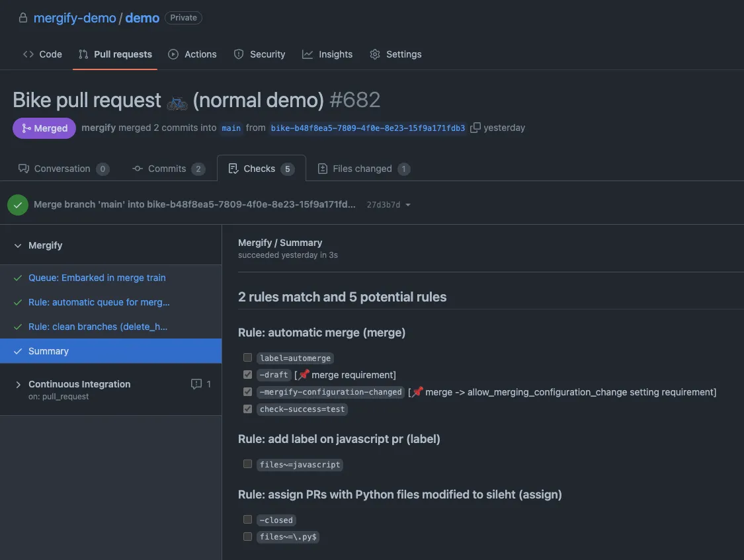Toggle the check-success=test checkbox
This screenshot has width=744, height=560.
point(247,409)
